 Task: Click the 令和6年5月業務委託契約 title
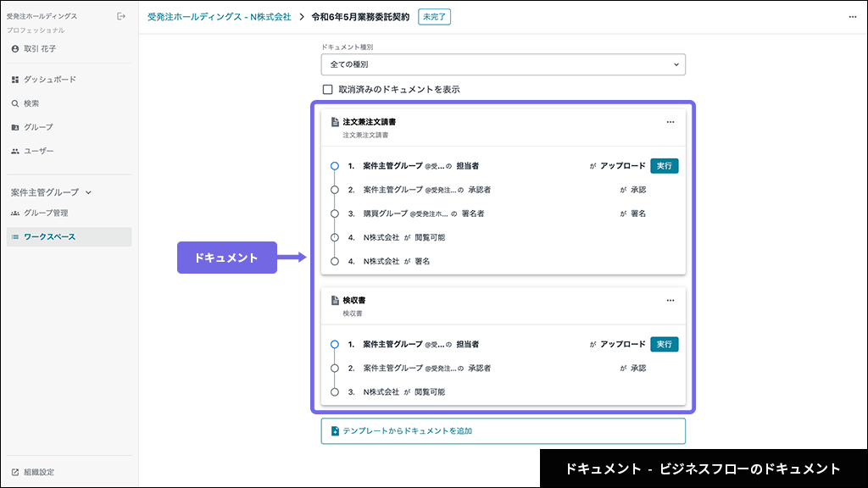pyautogui.click(x=360, y=17)
